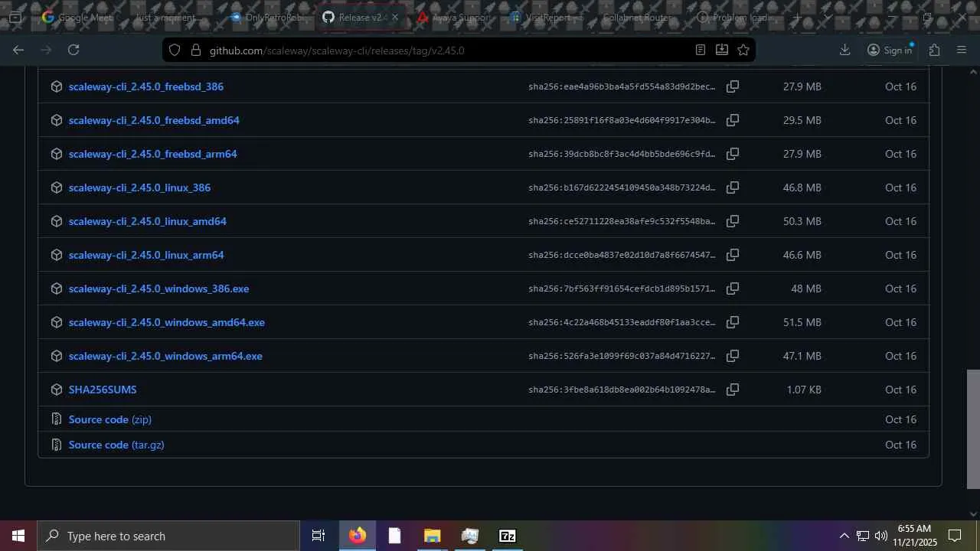
Task: Open the volume control in system tray
Action: coord(881,536)
